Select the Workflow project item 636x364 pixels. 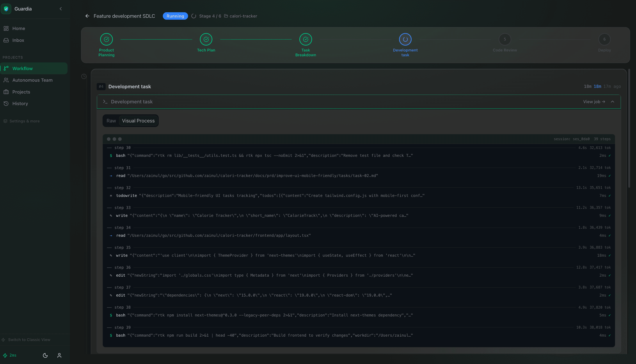point(34,69)
